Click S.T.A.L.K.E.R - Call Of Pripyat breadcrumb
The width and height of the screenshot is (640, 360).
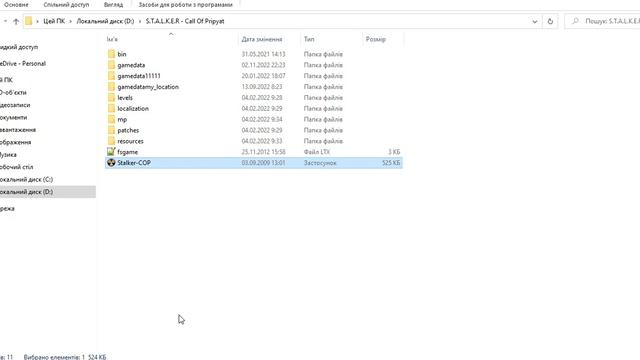click(185, 21)
